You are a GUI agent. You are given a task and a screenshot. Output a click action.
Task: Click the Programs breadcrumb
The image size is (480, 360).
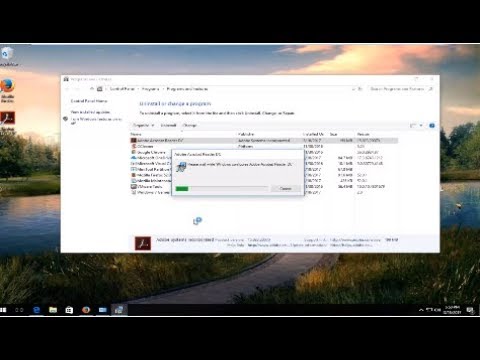pyautogui.click(x=150, y=89)
